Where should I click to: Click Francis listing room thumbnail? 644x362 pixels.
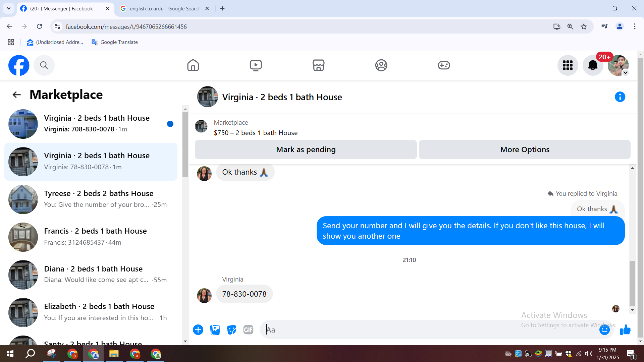point(23,237)
